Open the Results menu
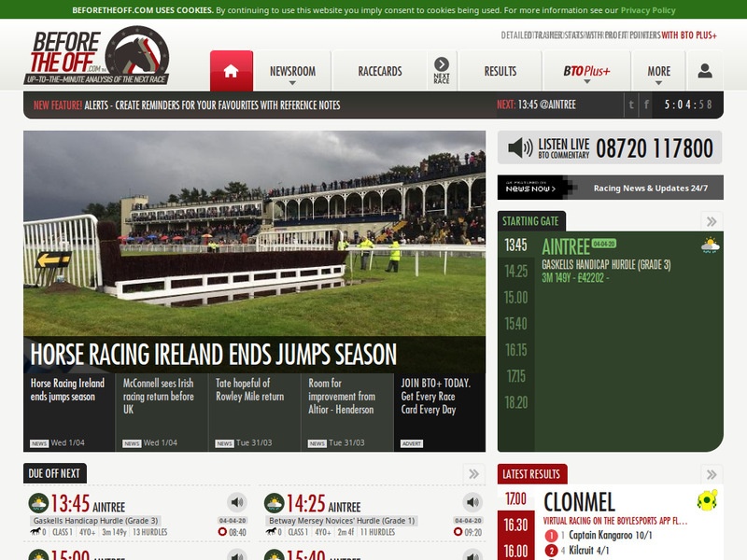747x560 pixels. pyautogui.click(x=500, y=72)
